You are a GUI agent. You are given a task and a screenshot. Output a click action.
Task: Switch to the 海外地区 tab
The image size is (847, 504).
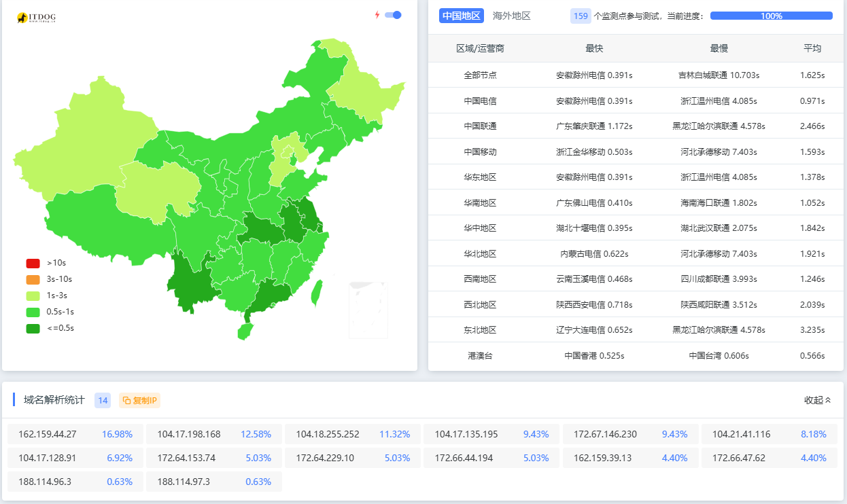point(511,16)
